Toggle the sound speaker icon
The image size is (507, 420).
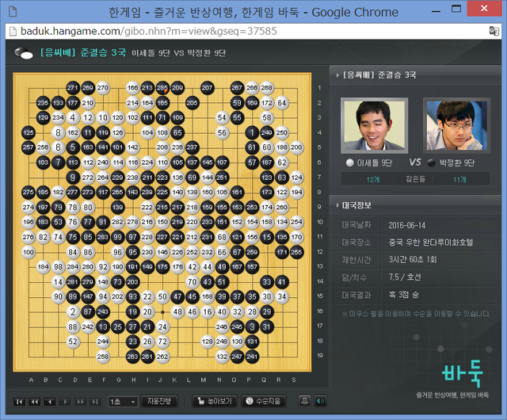[320, 401]
